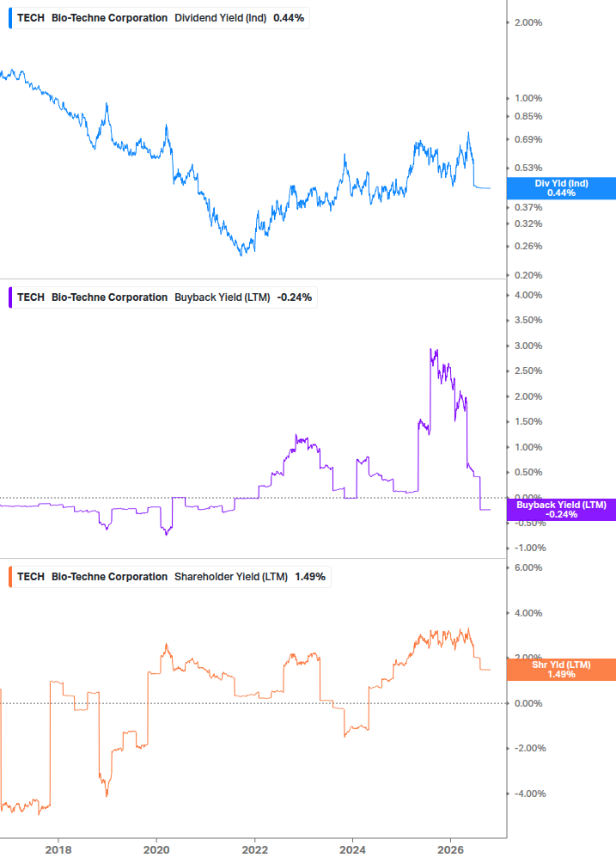
Task: Click the 0.32% tick on the dividend yield axis
Action: 528,224
